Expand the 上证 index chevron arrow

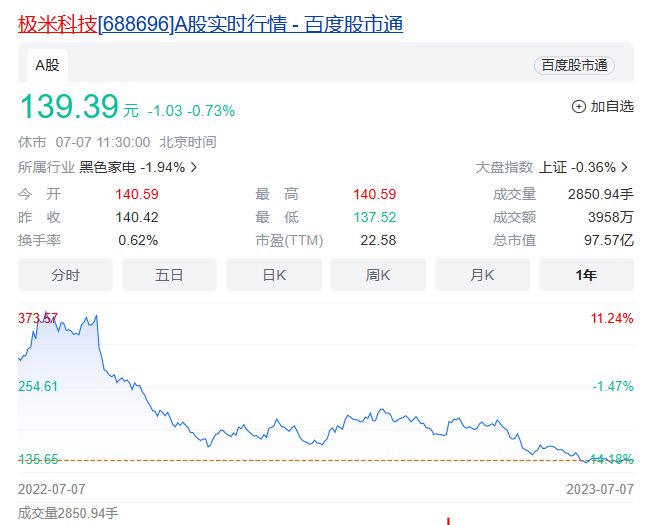click(x=624, y=168)
